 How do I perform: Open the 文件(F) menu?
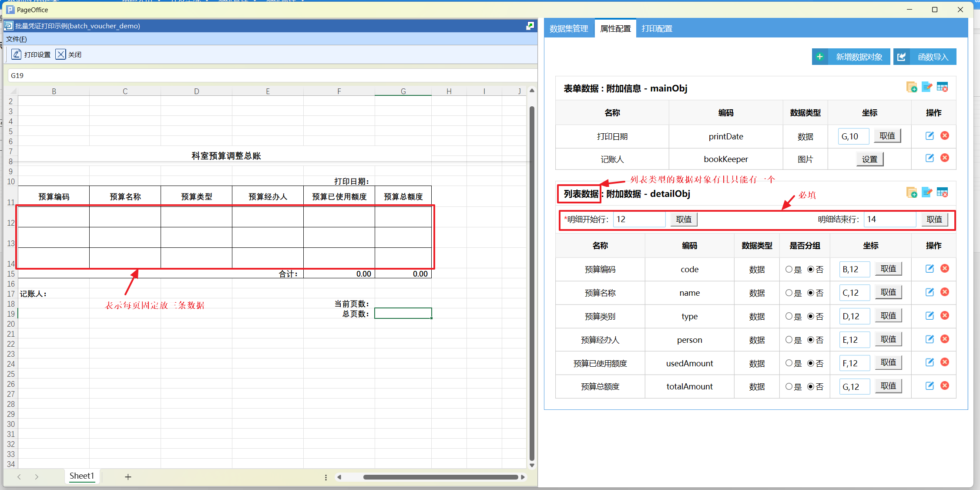[x=17, y=39]
